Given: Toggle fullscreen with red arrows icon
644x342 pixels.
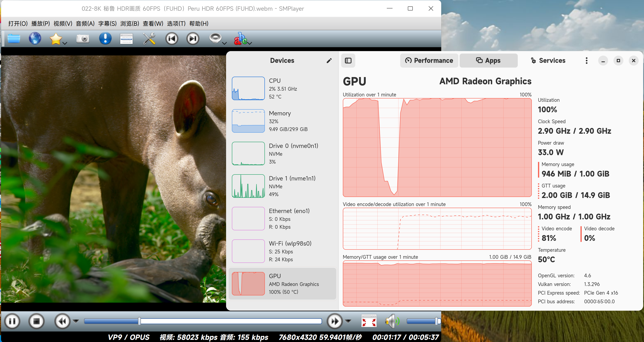Looking at the screenshot, I should pos(369,321).
